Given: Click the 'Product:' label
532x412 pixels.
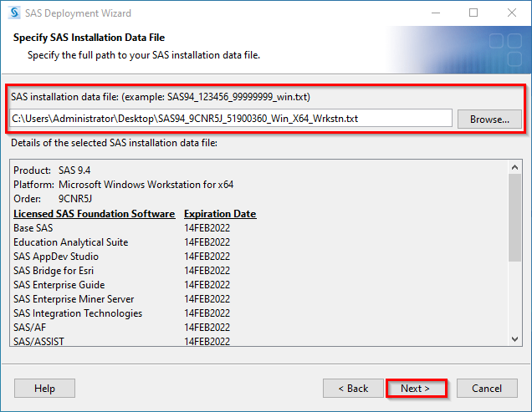Looking at the screenshot, I should coord(32,170).
